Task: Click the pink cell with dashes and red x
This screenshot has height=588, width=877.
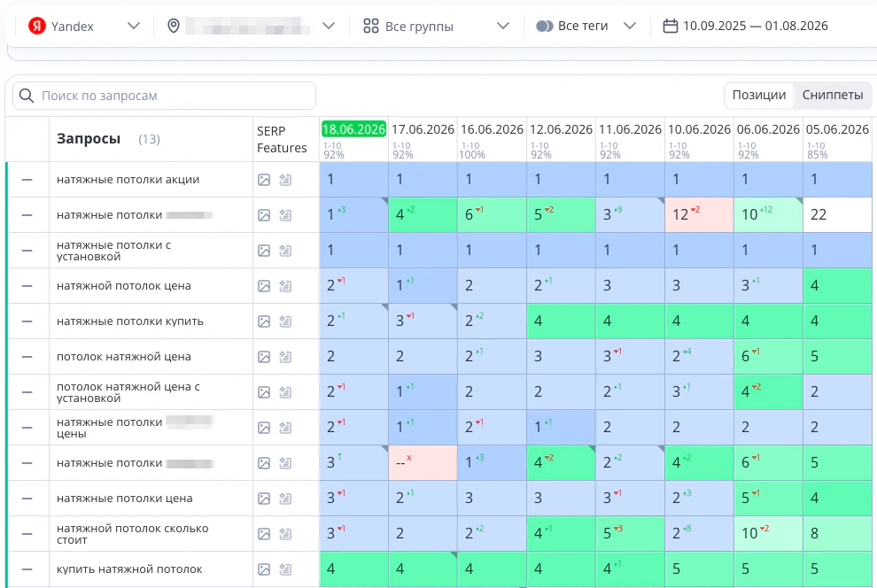Action: click(423, 463)
